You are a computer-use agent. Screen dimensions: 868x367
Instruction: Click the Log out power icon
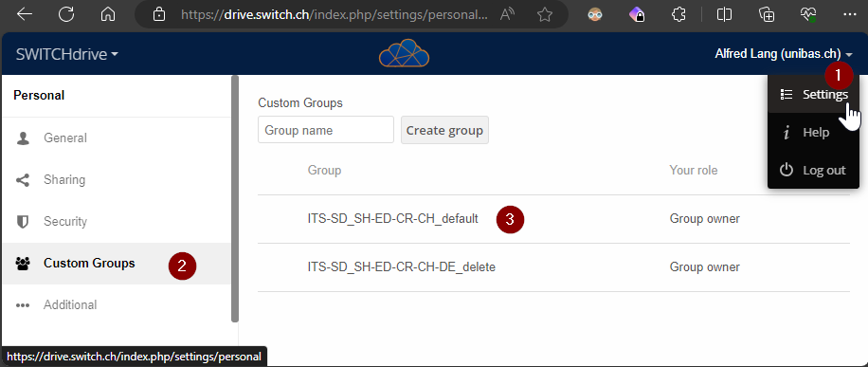pos(787,170)
